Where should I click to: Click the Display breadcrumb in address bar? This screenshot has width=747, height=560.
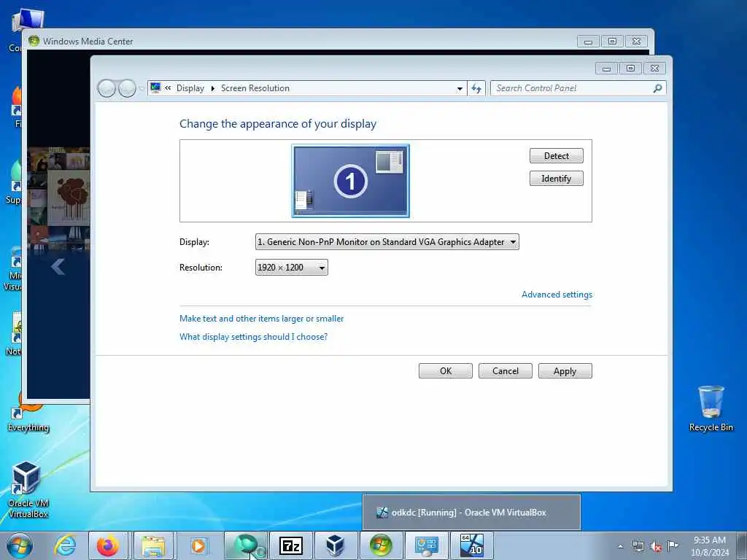coord(190,88)
